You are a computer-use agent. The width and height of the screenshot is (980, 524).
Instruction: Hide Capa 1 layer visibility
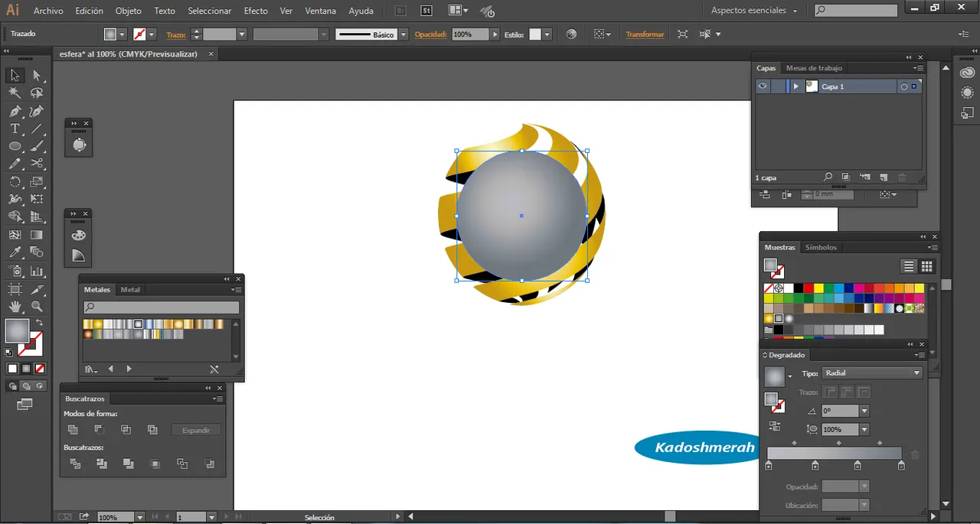(x=763, y=86)
